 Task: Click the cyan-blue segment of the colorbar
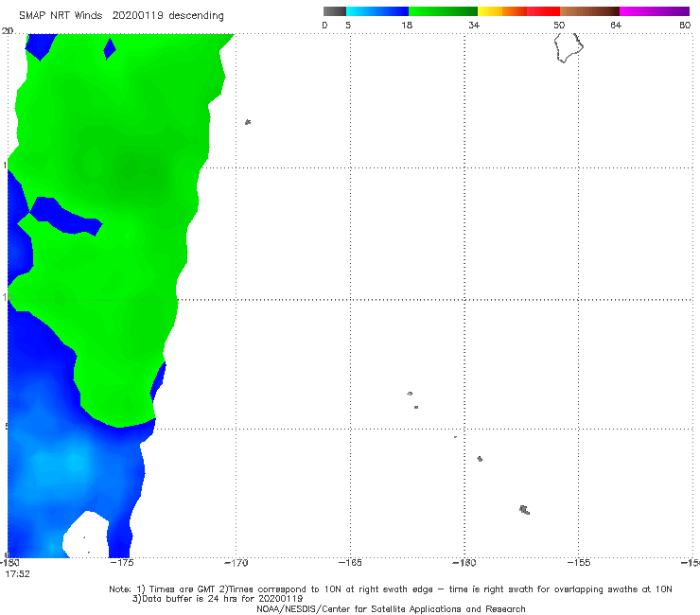(377, 11)
